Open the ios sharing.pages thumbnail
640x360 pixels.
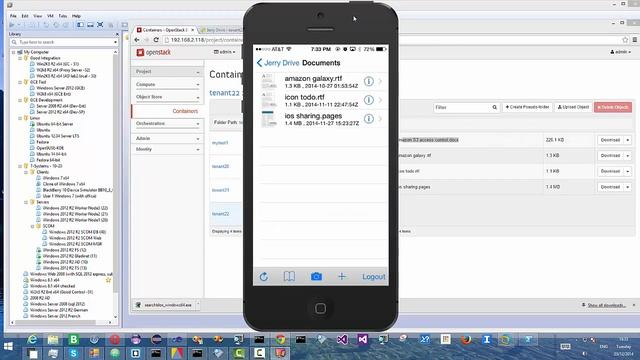pyautogui.click(x=269, y=119)
